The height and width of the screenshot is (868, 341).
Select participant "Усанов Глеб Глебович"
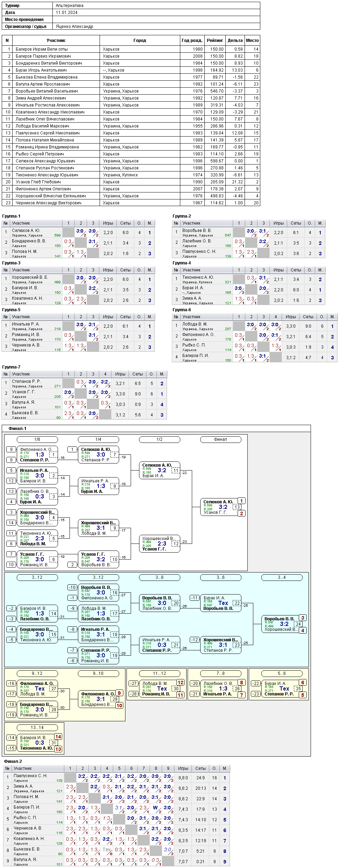tap(38, 182)
